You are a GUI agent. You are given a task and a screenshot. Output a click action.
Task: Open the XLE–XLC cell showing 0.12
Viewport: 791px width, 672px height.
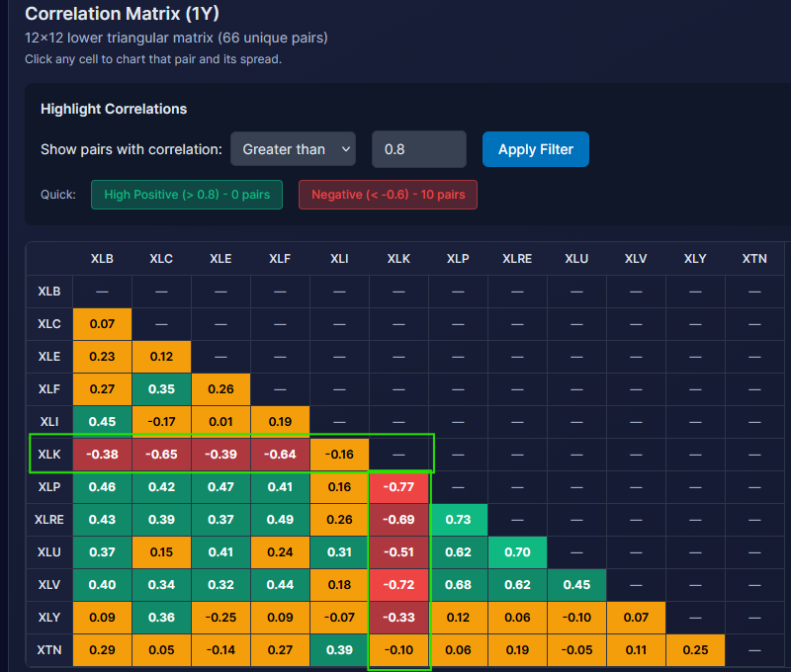161,357
